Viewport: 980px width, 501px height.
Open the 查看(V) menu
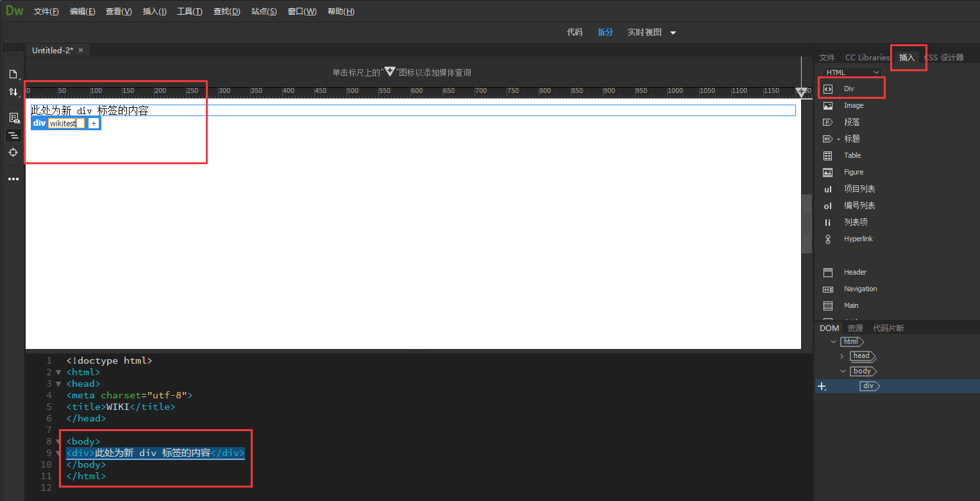[x=119, y=12]
